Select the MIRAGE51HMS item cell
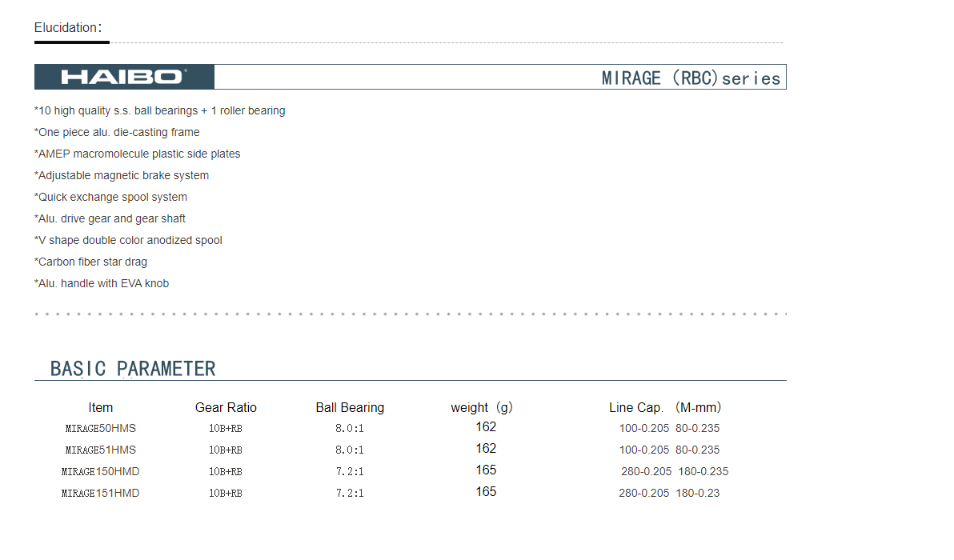This screenshot has width=954, height=560. point(100,450)
